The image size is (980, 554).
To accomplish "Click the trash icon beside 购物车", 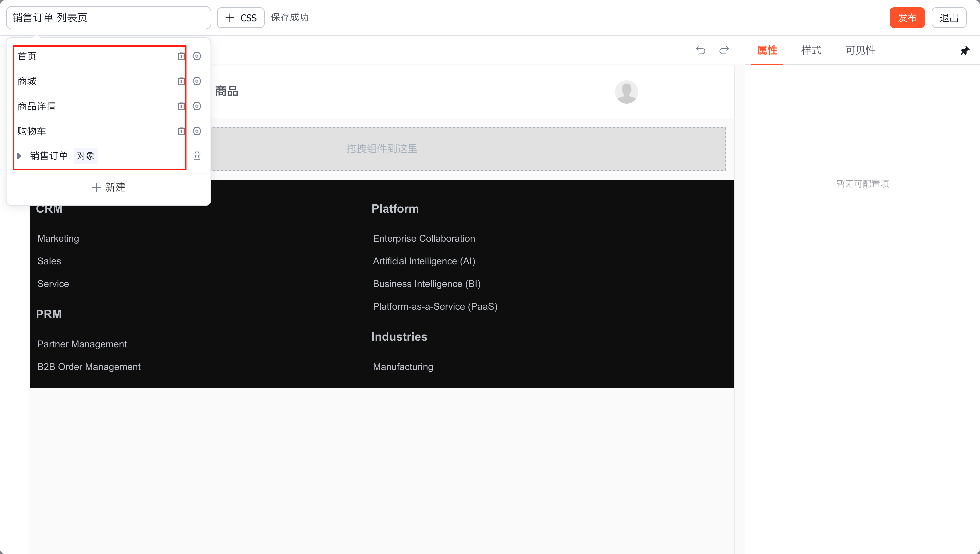I will coord(181,131).
